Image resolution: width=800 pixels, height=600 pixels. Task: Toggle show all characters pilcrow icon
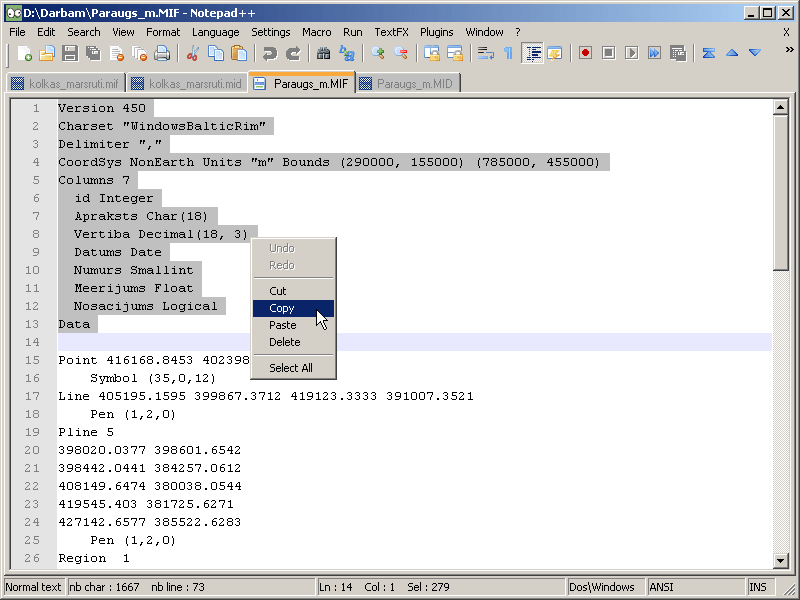pos(508,53)
